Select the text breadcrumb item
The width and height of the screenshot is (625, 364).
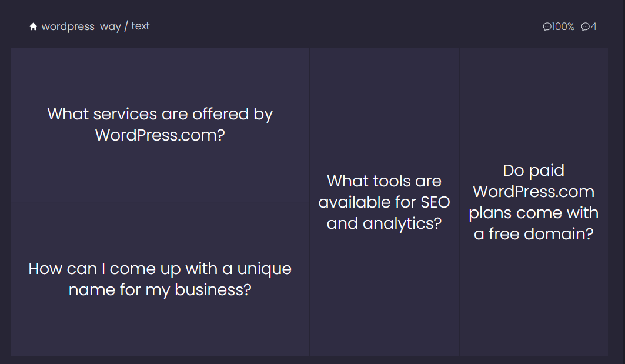141,26
